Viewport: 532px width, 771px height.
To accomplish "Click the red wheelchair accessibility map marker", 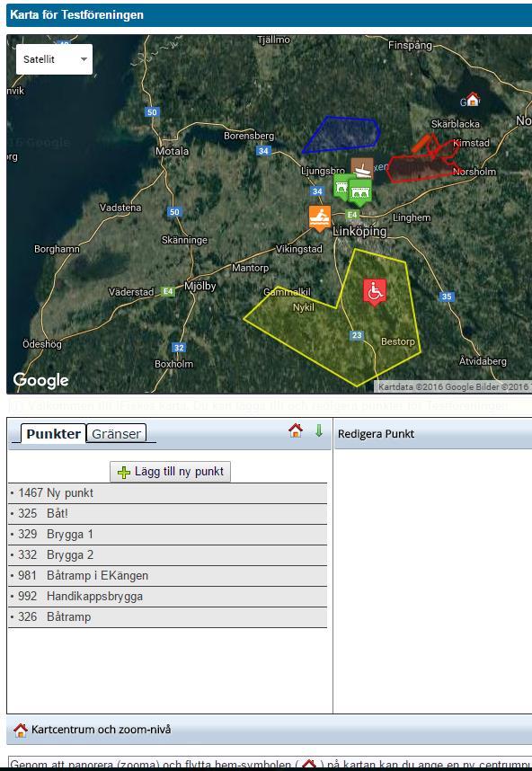I will click(375, 292).
